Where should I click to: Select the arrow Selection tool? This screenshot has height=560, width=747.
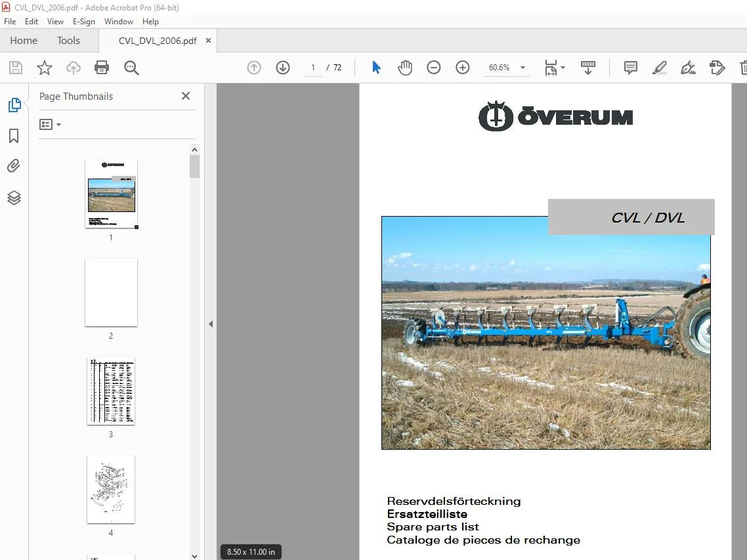pyautogui.click(x=376, y=68)
